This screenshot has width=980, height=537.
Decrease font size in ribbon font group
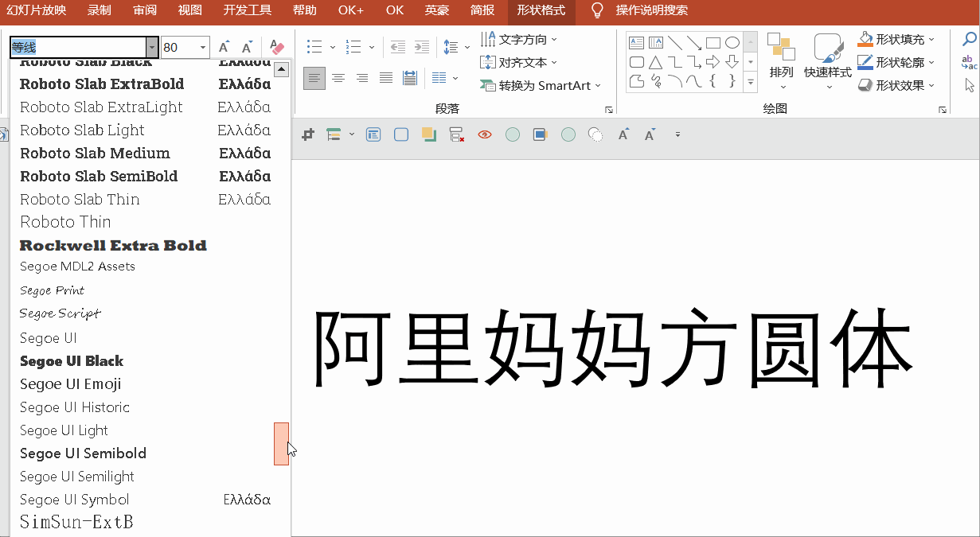248,47
